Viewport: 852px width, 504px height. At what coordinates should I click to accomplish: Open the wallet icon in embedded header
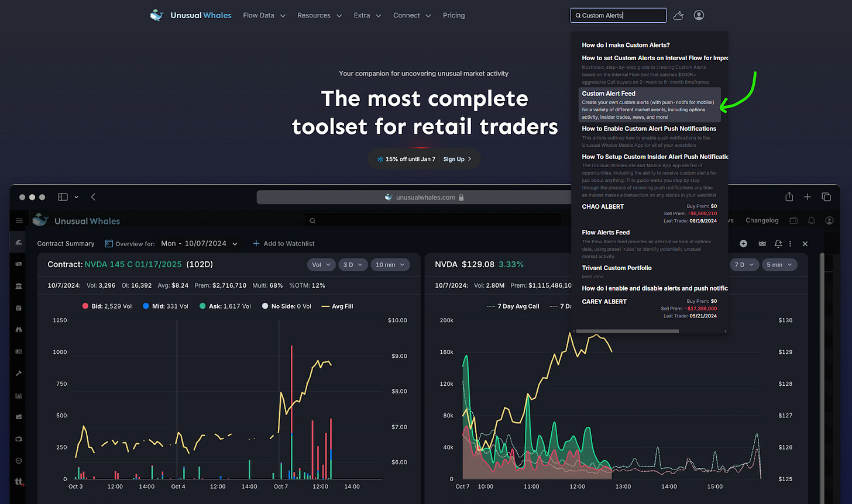793,220
